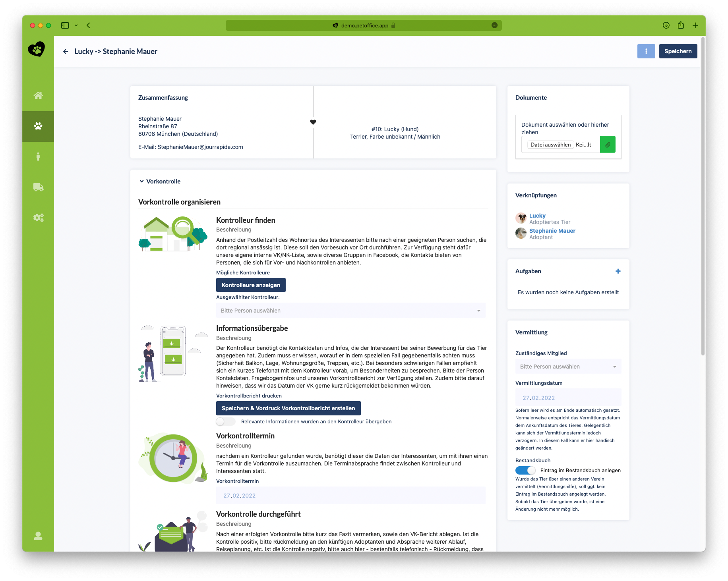Open a new browser tab with plus
The image size is (728, 581).
coord(695,25)
